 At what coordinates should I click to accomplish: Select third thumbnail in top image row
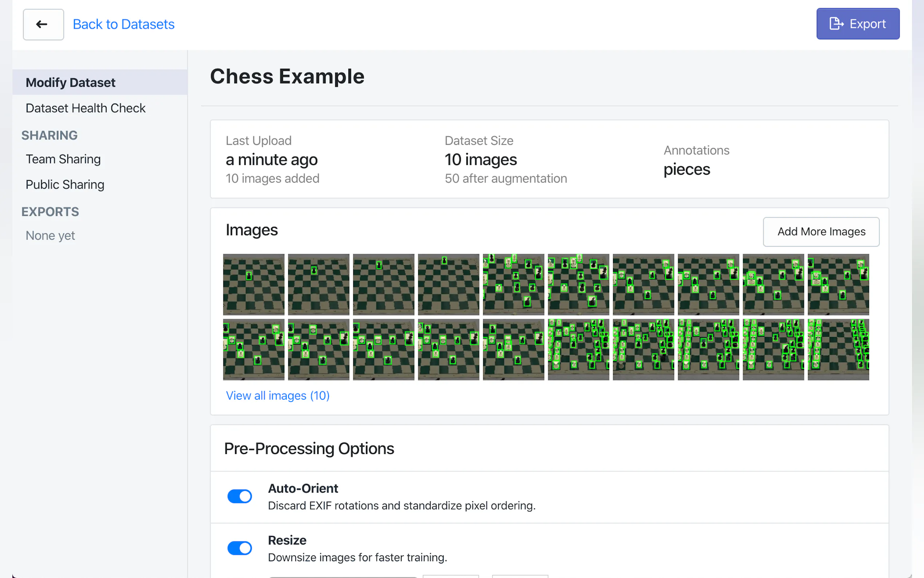(x=383, y=284)
